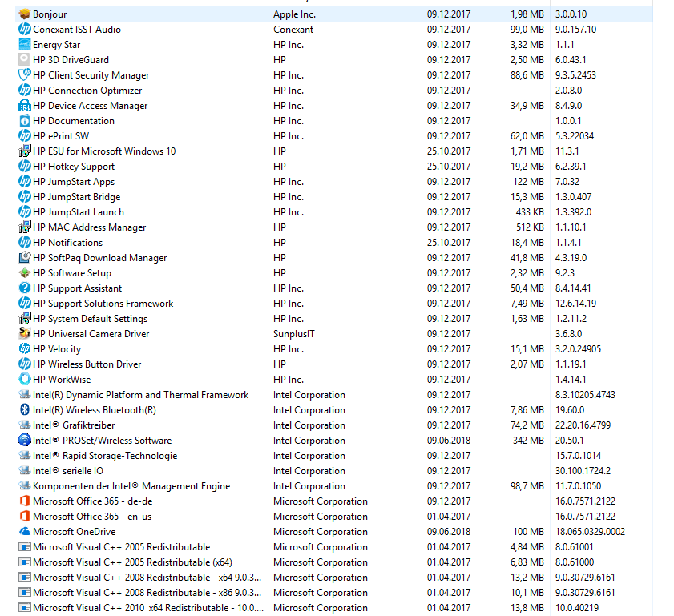This screenshot has width=674, height=616.
Task: Select the HP Wireless Button Driver entry
Action: tap(334, 364)
